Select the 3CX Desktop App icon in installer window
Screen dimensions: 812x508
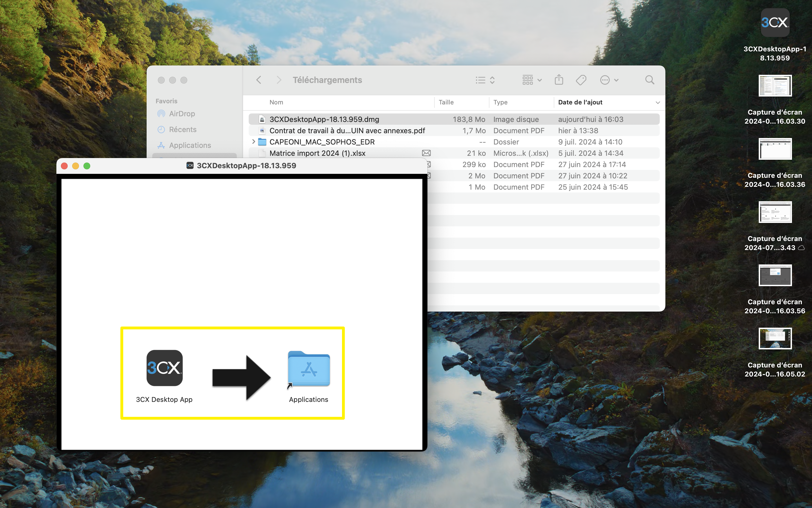click(164, 368)
